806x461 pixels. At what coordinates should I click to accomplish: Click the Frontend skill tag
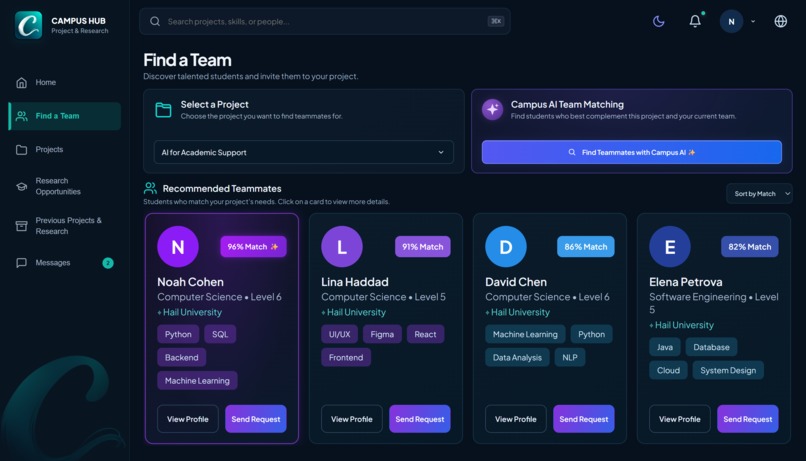[x=346, y=357]
